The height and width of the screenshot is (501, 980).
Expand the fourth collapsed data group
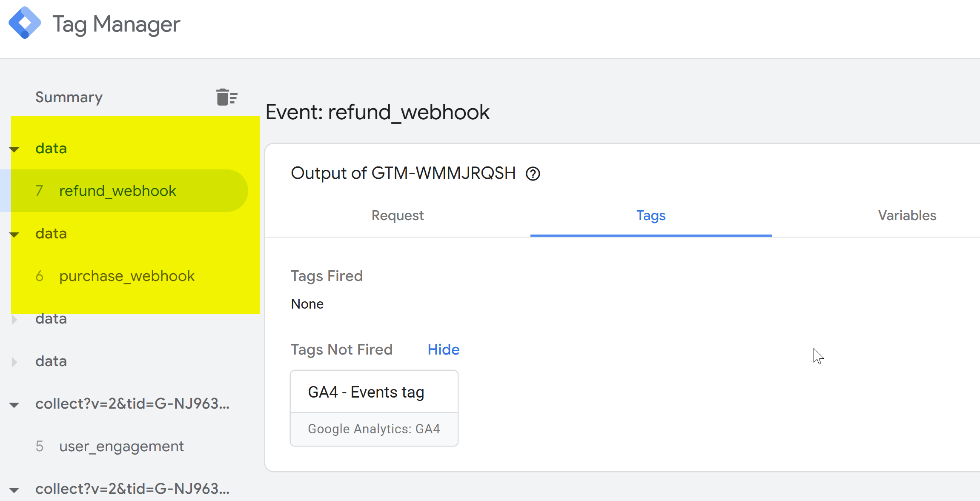tap(14, 362)
